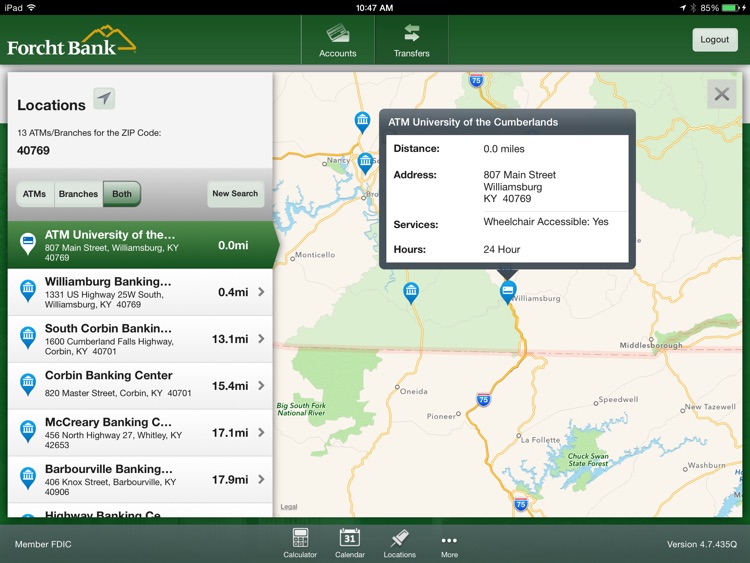Open South Corbin Banking location row
Image resolution: width=750 pixels, height=563 pixels.
(x=140, y=339)
